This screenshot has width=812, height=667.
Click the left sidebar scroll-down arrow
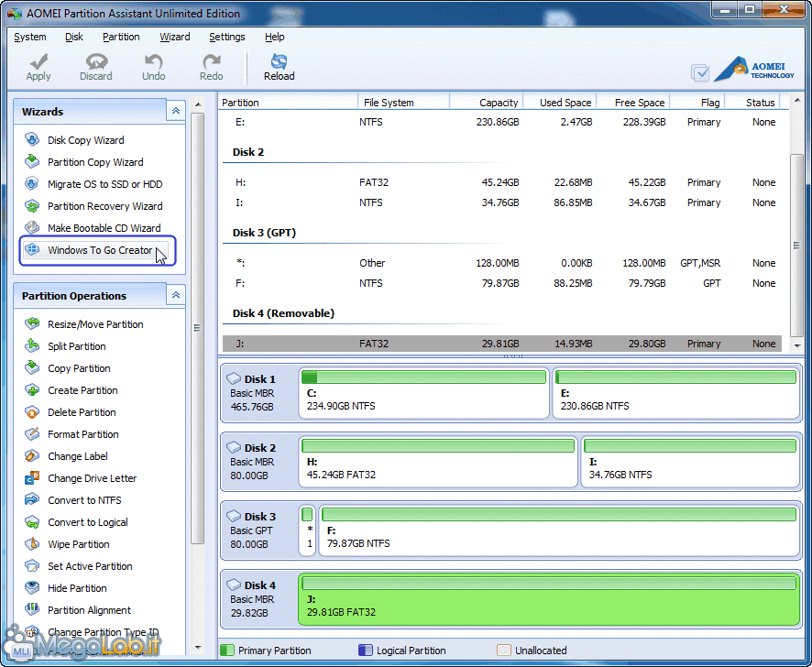tap(197, 648)
